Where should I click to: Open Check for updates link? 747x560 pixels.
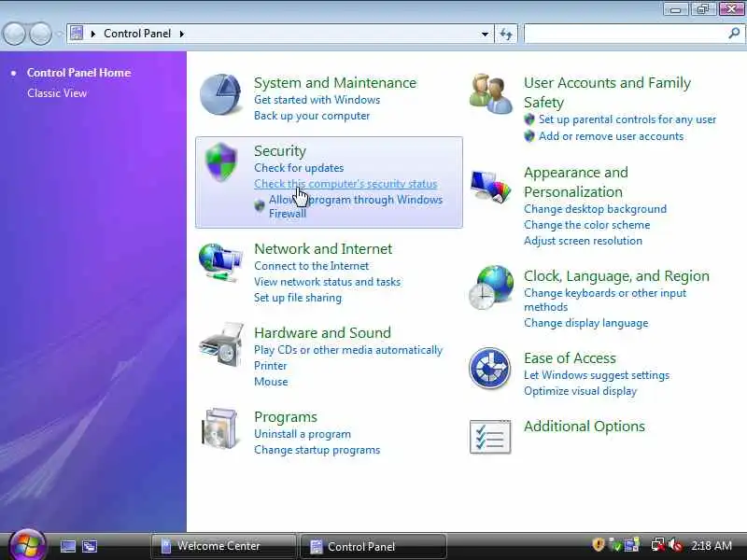coord(299,168)
